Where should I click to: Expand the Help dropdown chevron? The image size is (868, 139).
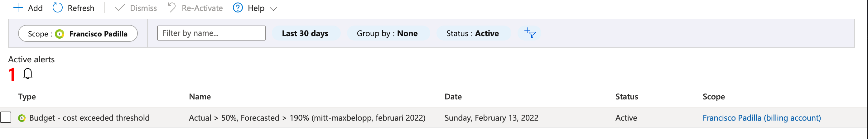click(273, 9)
